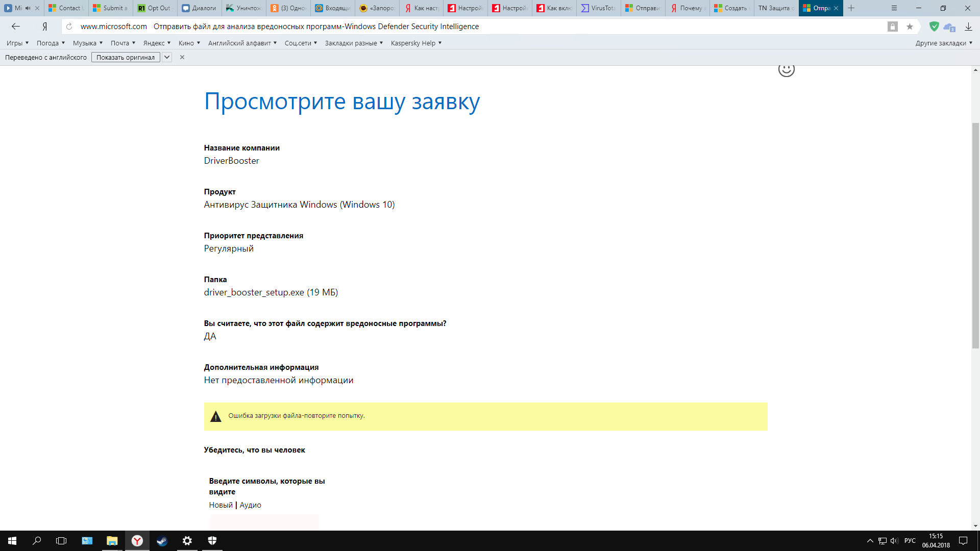Click the padlock site security icon
Screen dimensions: 980x551
coord(892,27)
